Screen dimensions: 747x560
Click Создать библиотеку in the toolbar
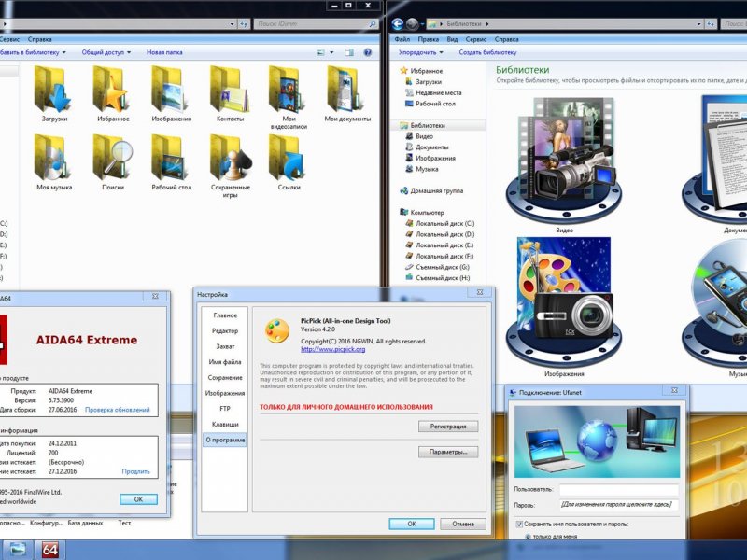487,52
